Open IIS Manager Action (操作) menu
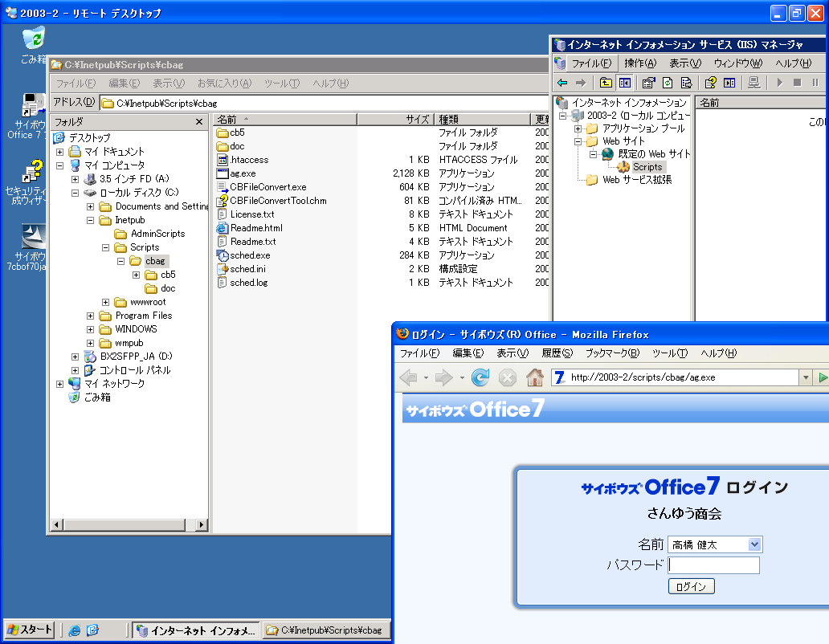829x644 pixels. click(x=639, y=63)
